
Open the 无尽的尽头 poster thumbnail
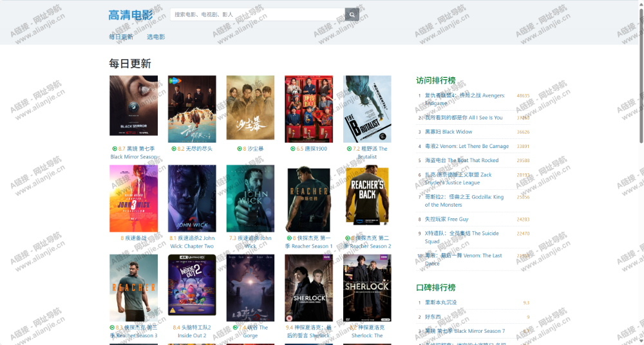(x=192, y=109)
